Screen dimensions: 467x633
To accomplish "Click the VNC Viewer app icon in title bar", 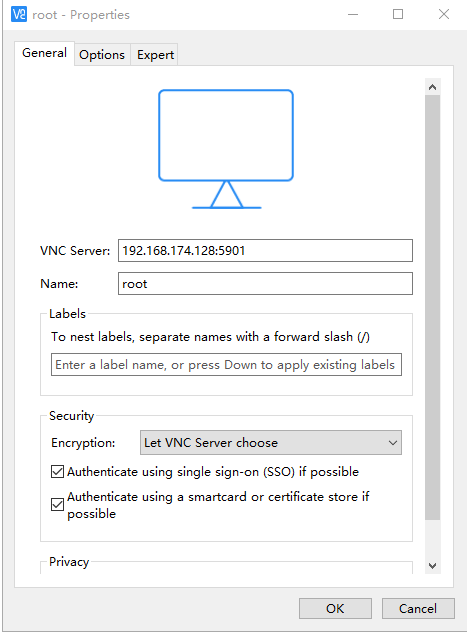I will [19, 15].
